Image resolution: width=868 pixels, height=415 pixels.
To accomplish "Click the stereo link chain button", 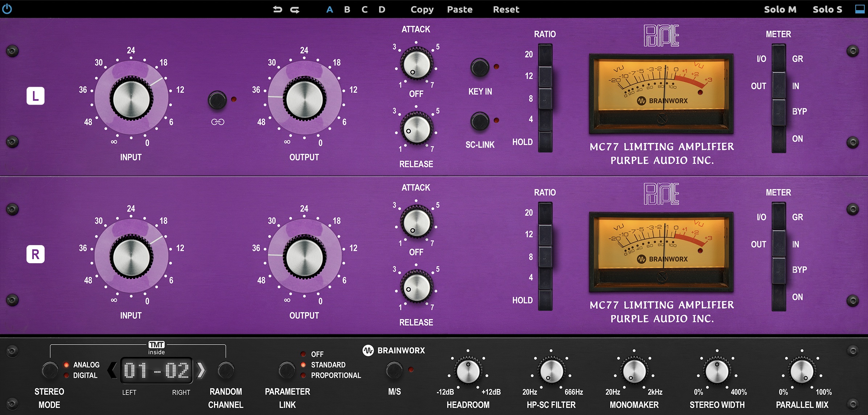I will 217,100.
